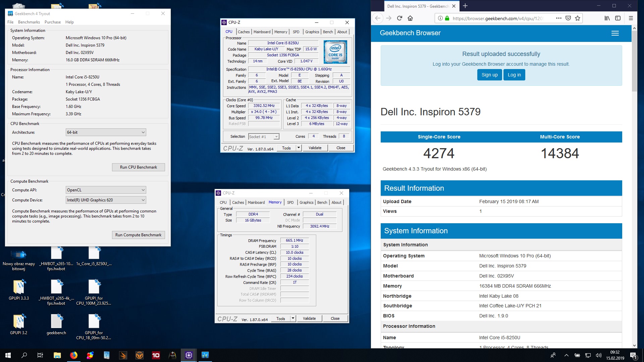
Task: Open page actions three-dot menu
Action: coord(558,18)
